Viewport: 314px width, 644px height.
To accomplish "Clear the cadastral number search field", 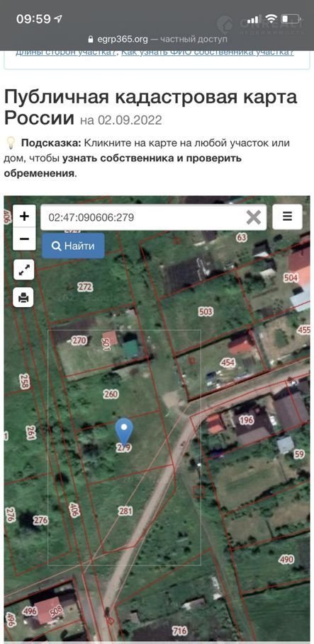I will pos(254,217).
